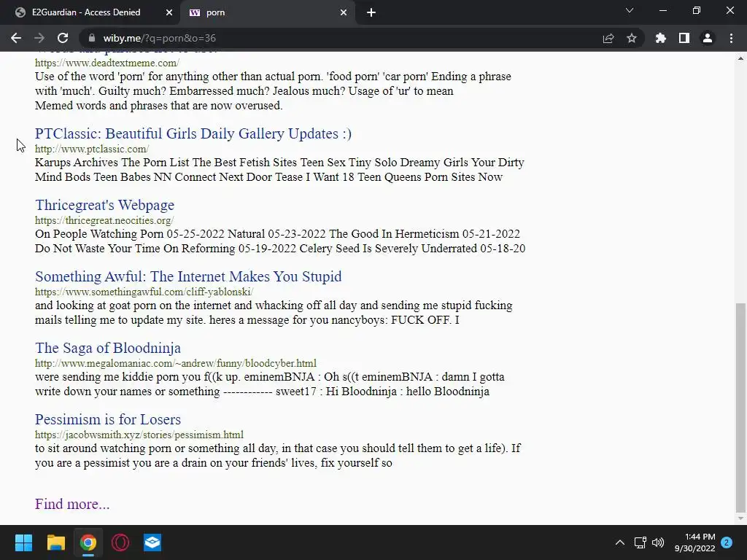Open a new browser tab
This screenshot has width=747, height=560.
point(371,12)
